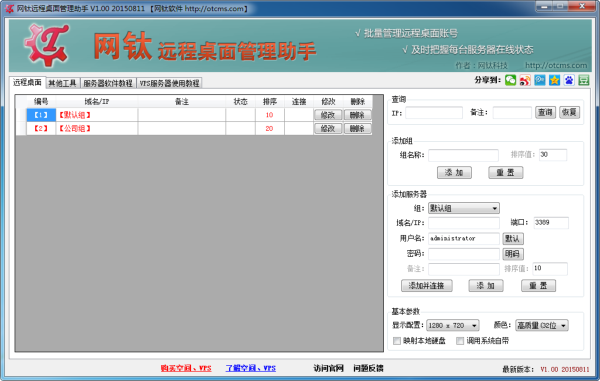
Task: Click 修改 button for 默认组 row
Action: [328, 115]
